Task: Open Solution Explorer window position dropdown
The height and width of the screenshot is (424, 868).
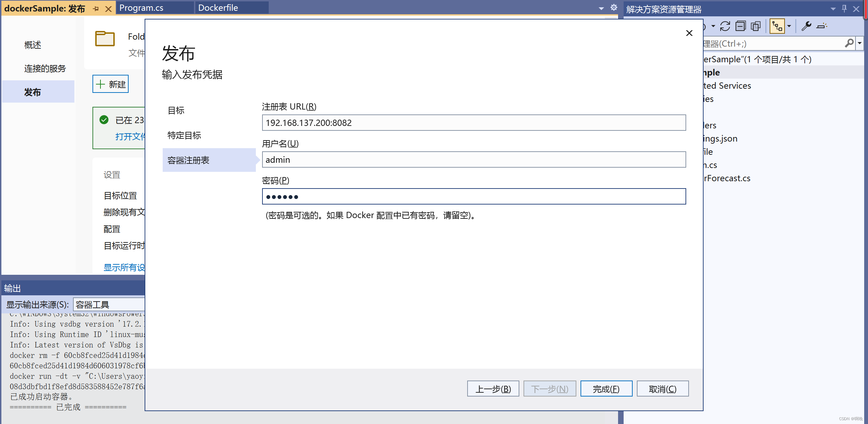Action: coord(833,9)
